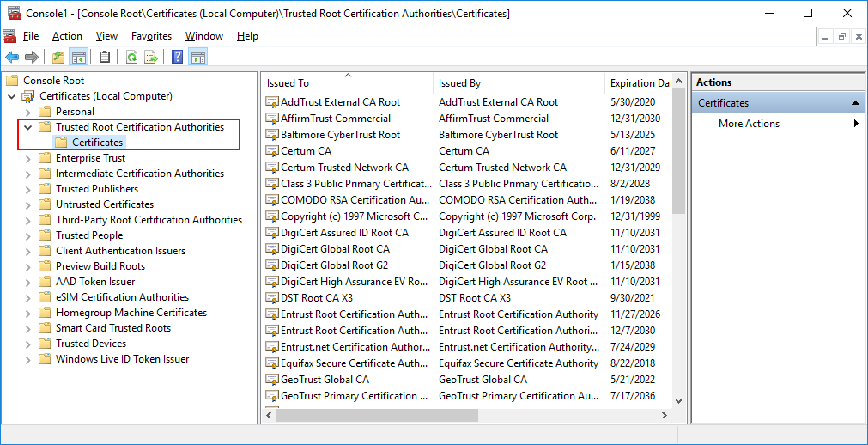Click the Up One Level toolbar icon

click(x=58, y=57)
